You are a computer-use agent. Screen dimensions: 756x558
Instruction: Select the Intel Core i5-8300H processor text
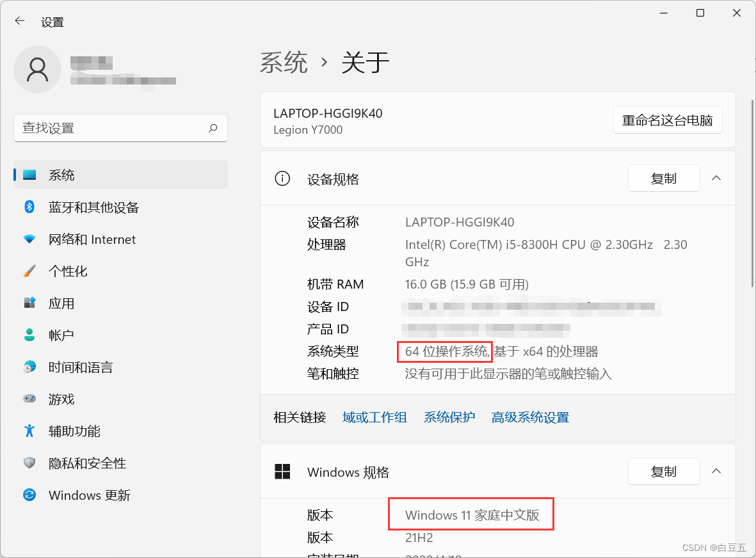546,253
